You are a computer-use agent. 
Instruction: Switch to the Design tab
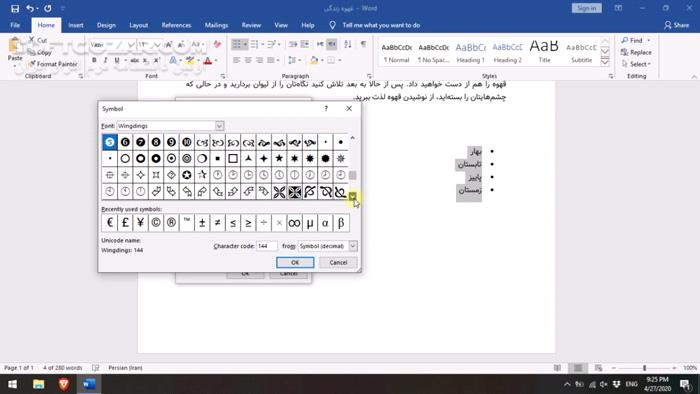[x=106, y=25]
